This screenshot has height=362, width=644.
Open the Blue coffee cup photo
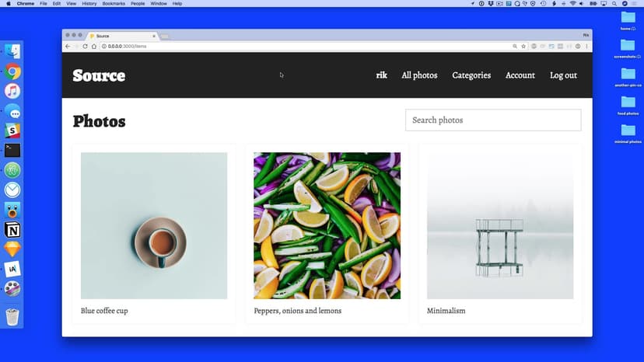tap(154, 225)
